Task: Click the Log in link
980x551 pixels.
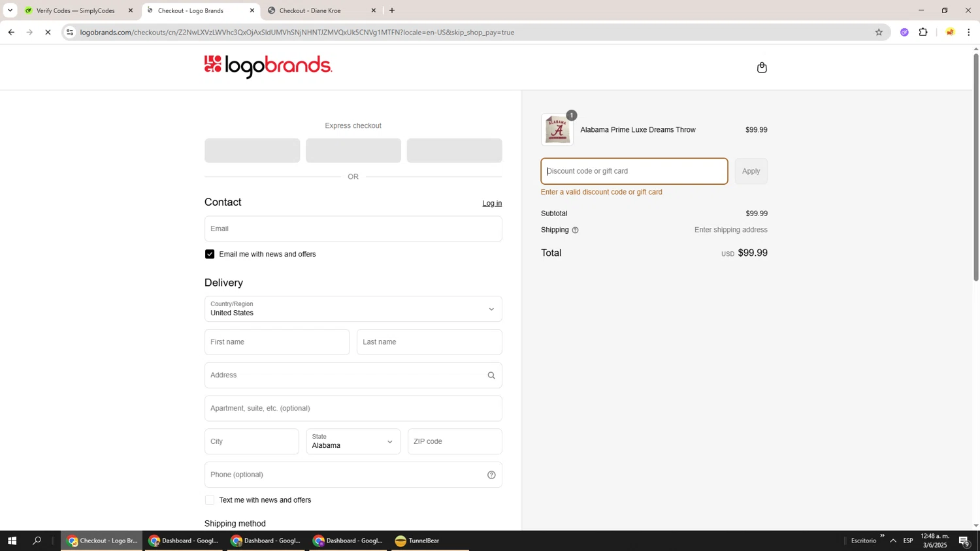Action: pyautogui.click(x=492, y=203)
